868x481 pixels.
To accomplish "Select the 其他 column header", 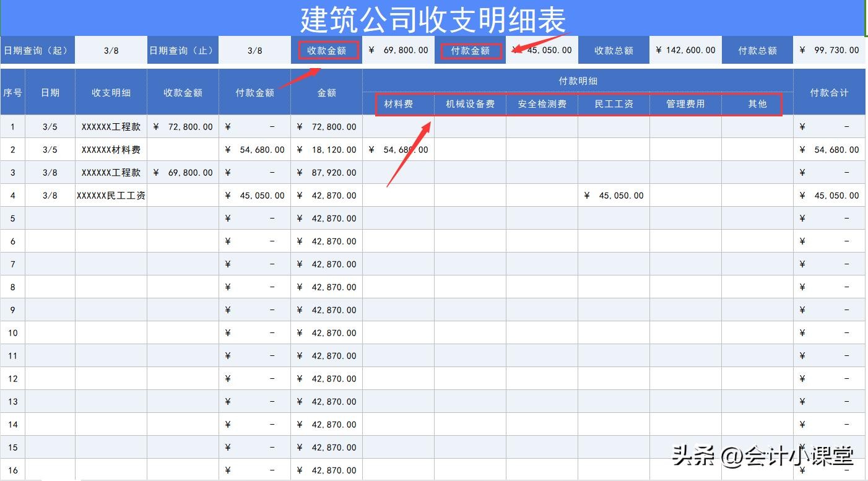I will coord(757,104).
